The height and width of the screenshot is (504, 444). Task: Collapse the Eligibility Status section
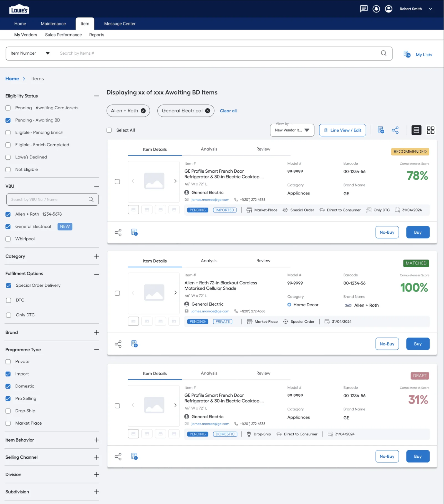tap(97, 96)
